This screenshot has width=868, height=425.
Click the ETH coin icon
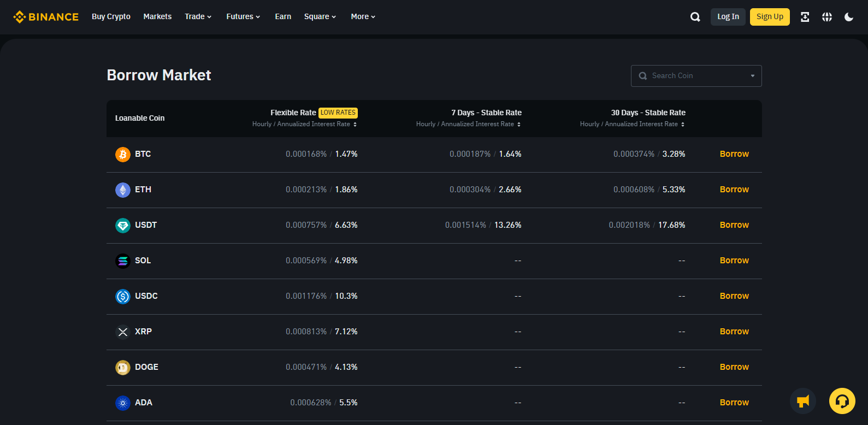[123, 190]
